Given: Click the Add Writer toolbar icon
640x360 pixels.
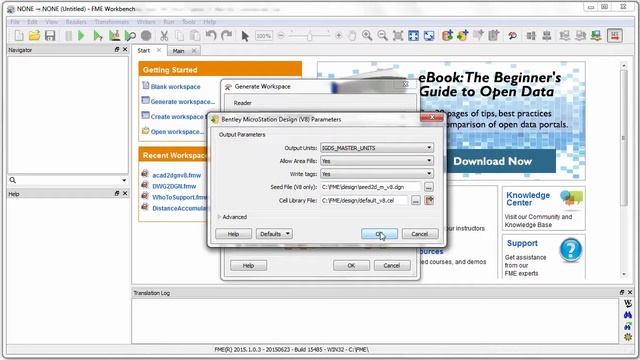Looking at the screenshot, I should (463, 36).
